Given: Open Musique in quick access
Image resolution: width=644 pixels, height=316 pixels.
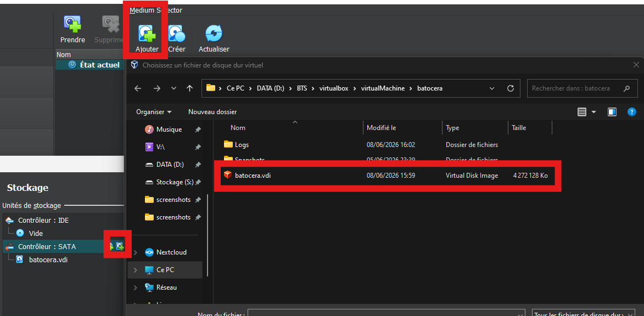Looking at the screenshot, I should point(169,129).
